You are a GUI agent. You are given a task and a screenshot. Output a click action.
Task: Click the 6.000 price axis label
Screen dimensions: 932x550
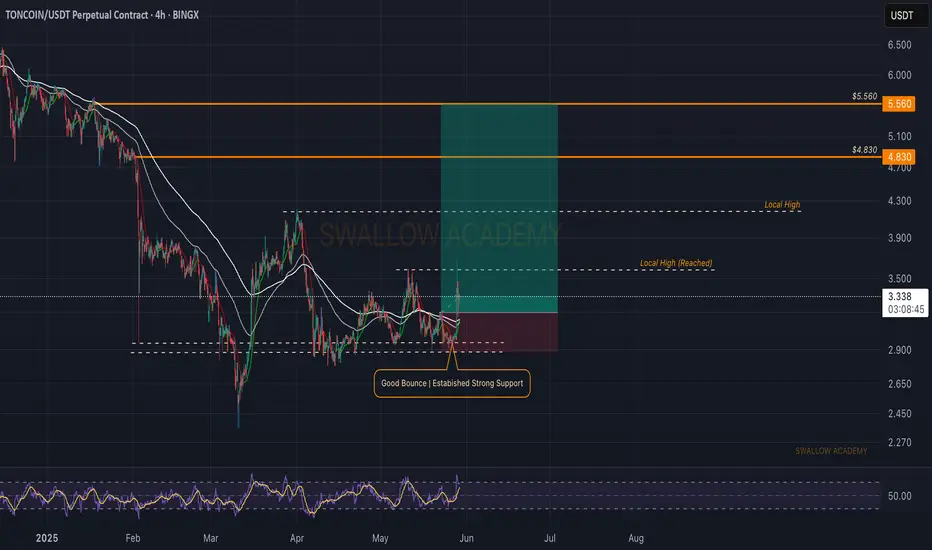pyautogui.click(x=899, y=75)
